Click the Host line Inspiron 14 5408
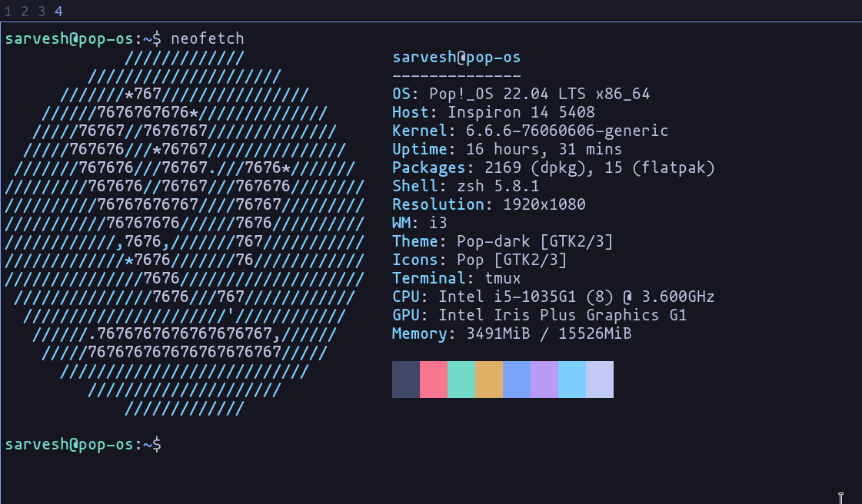The image size is (862, 504). (x=494, y=112)
